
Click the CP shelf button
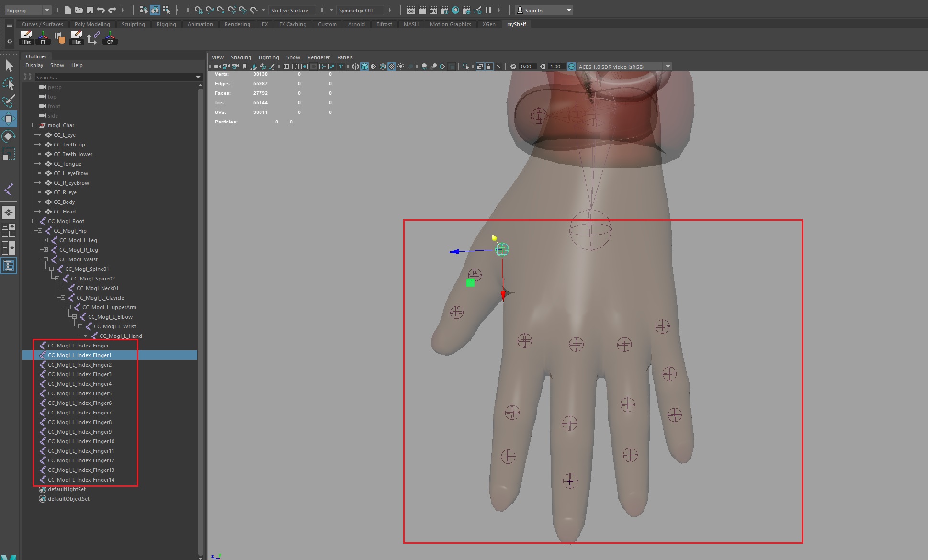coord(110,37)
